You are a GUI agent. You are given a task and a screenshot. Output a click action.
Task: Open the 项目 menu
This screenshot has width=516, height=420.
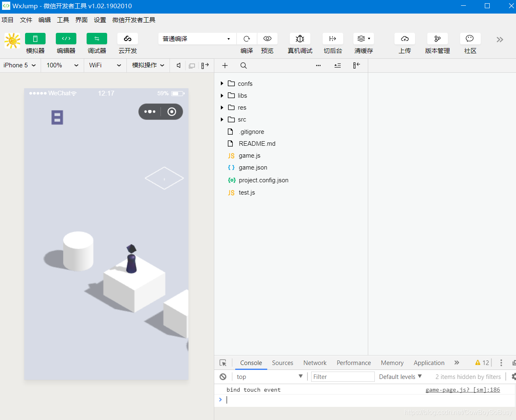7,20
